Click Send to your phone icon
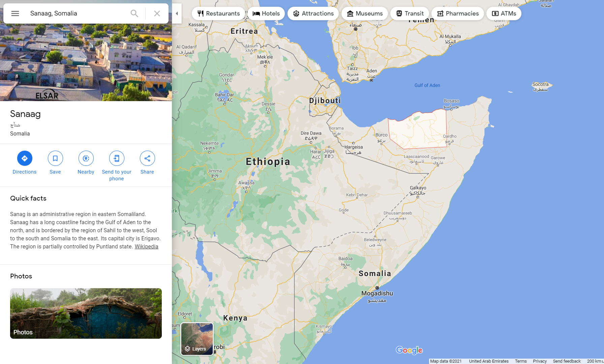This screenshot has height=364, width=604. coord(117,158)
